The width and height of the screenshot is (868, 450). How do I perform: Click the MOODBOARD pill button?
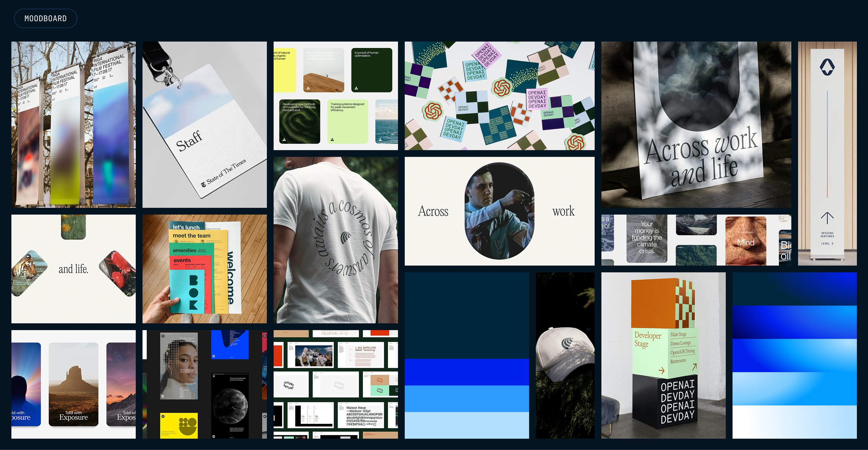(45, 19)
